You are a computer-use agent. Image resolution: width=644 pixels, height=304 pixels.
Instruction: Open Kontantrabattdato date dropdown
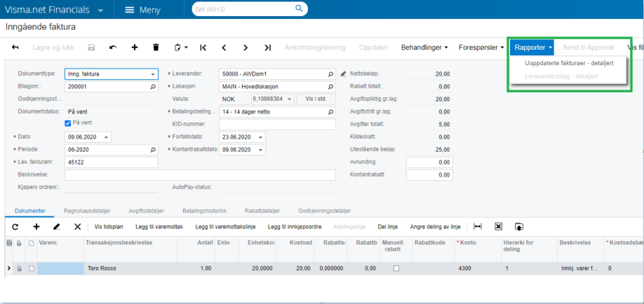[x=260, y=150]
